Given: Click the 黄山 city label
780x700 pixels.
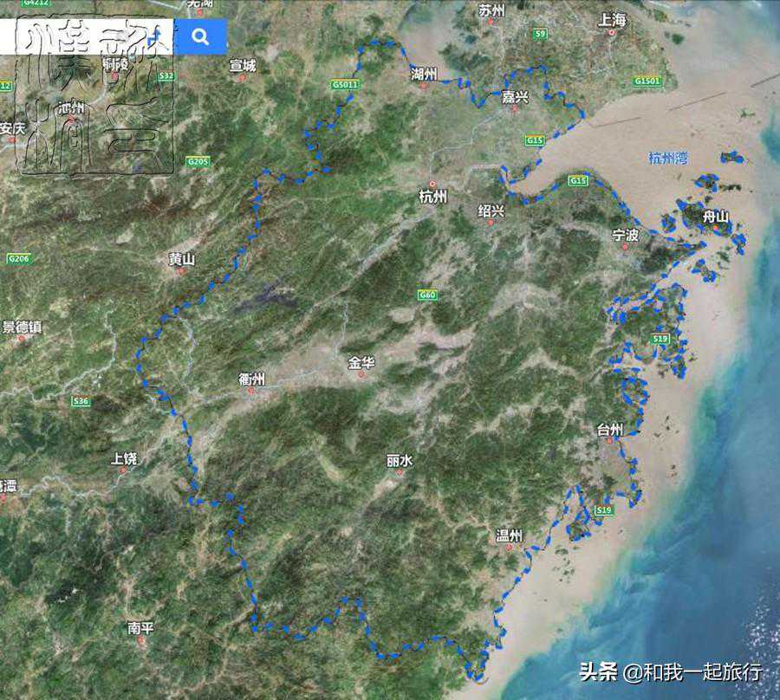Looking at the screenshot, I should coord(182,259).
